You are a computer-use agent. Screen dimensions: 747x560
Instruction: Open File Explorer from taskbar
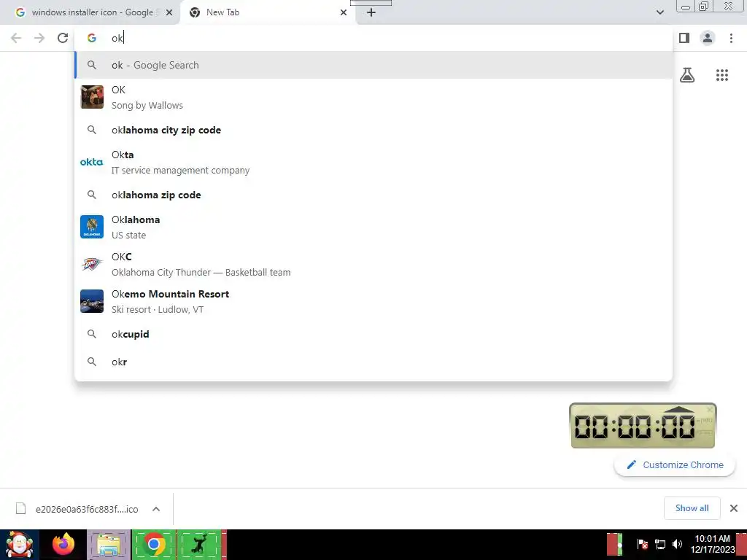(109, 545)
